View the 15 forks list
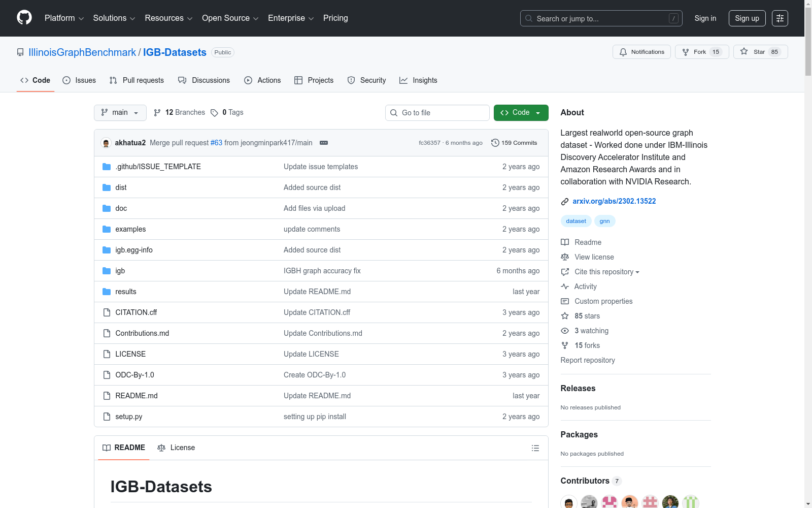The image size is (812, 508). pyautogui.click(x=581, y=345)
